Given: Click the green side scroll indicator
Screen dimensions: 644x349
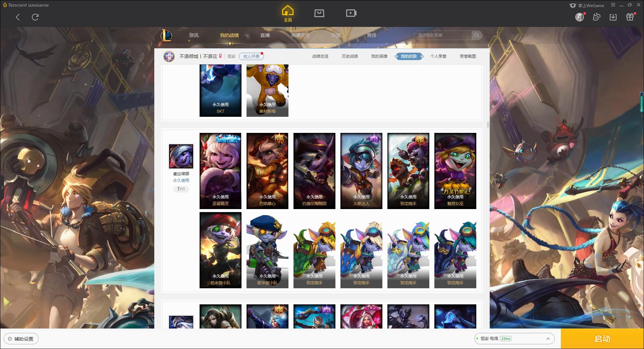Looking at the screenshot, I should click(x=642, y=102).
